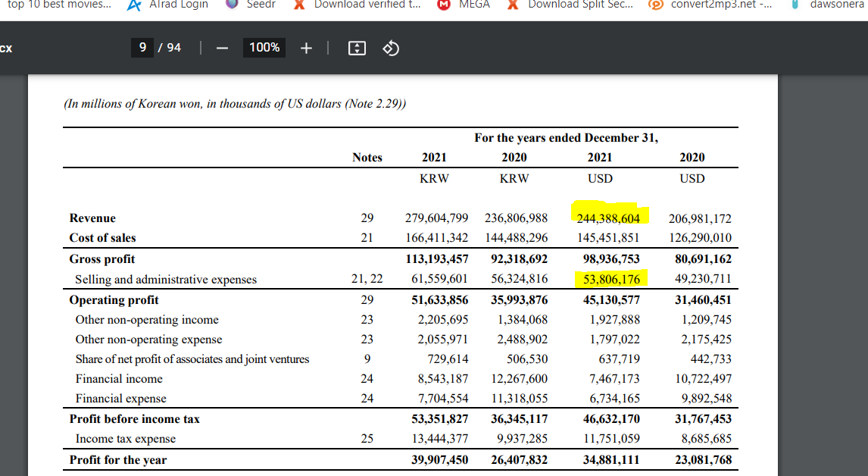Click the Revenue row label
The width and height of the screenshot is (868, 476).
pyautogui.click(x=92, y=218)
